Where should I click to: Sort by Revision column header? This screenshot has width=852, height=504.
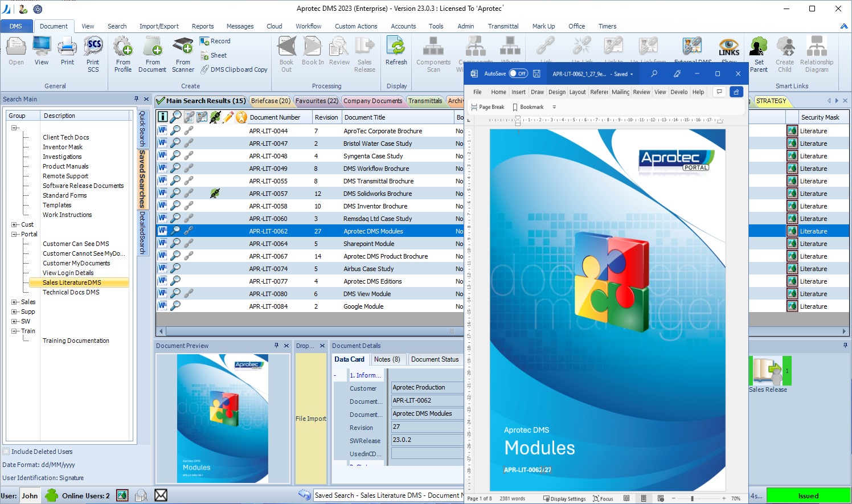click(x=326, y=117)
